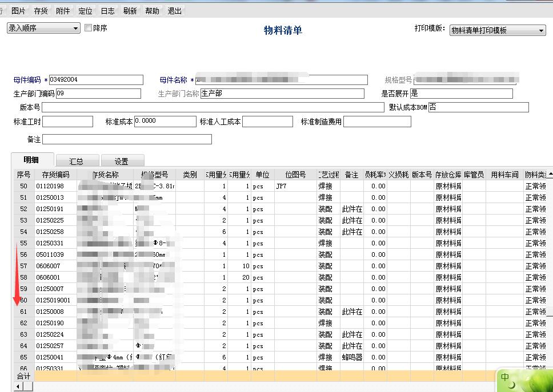Click the 母件编码 field containing 03492004

(x=96, y=79)
